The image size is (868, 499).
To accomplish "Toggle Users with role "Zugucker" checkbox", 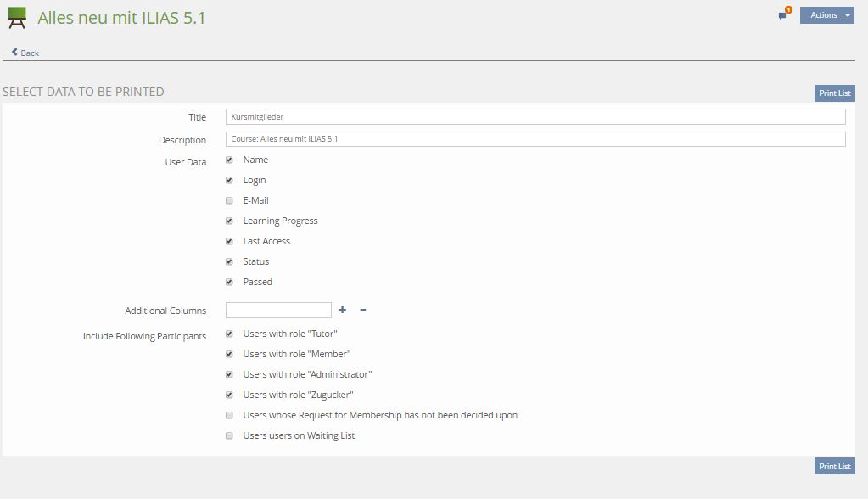I will [229, 395].
